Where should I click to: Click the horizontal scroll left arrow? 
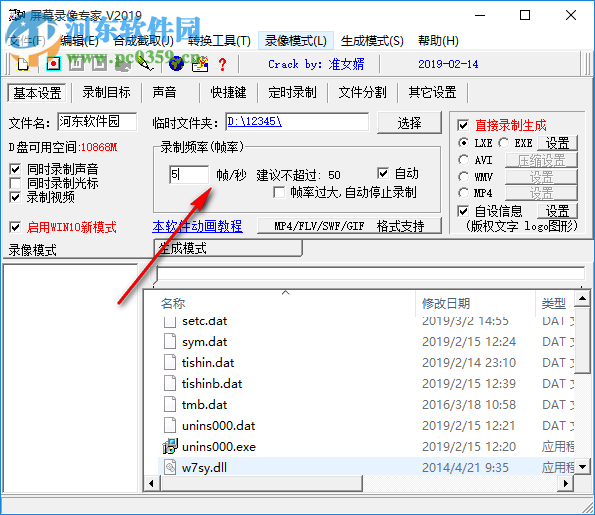point(151,483)
